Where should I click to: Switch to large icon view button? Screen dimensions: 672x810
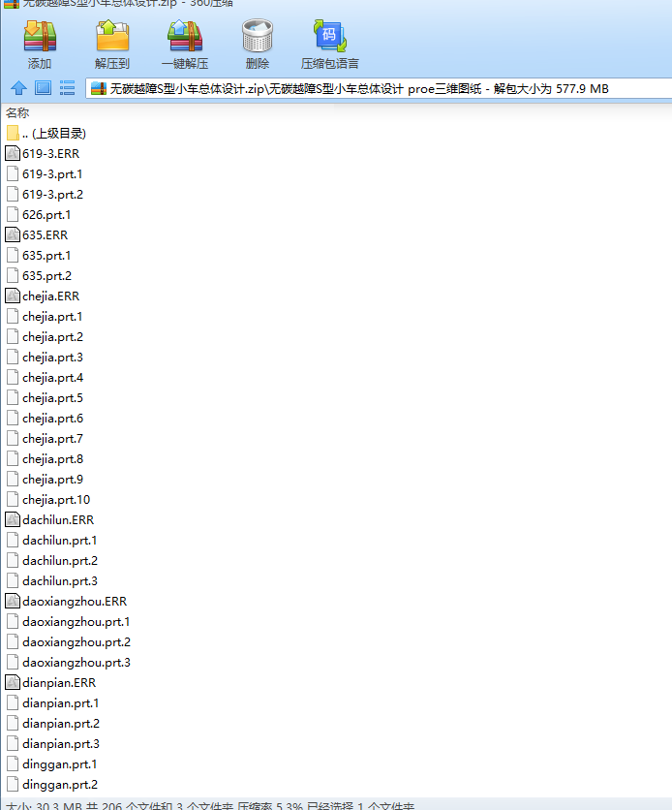pyautogui.click(x=43, y=88)
